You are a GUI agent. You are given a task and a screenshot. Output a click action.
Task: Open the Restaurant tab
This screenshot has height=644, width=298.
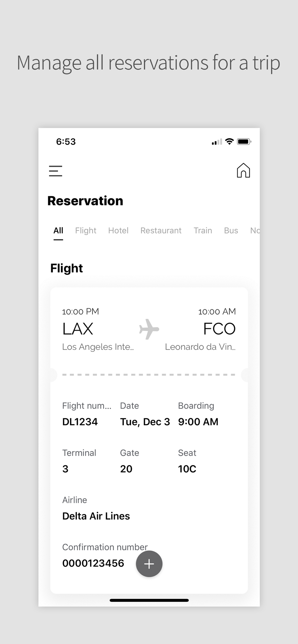click(161, 231)
